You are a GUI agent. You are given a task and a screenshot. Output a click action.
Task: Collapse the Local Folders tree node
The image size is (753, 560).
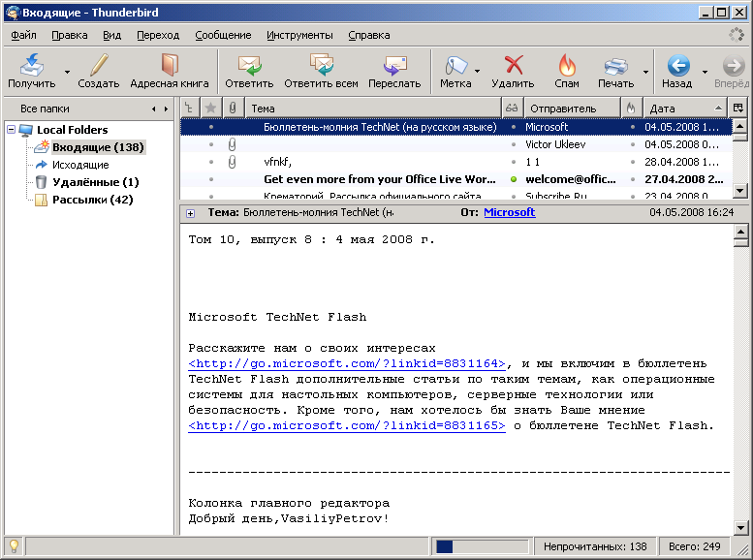(x=11, y=129)
